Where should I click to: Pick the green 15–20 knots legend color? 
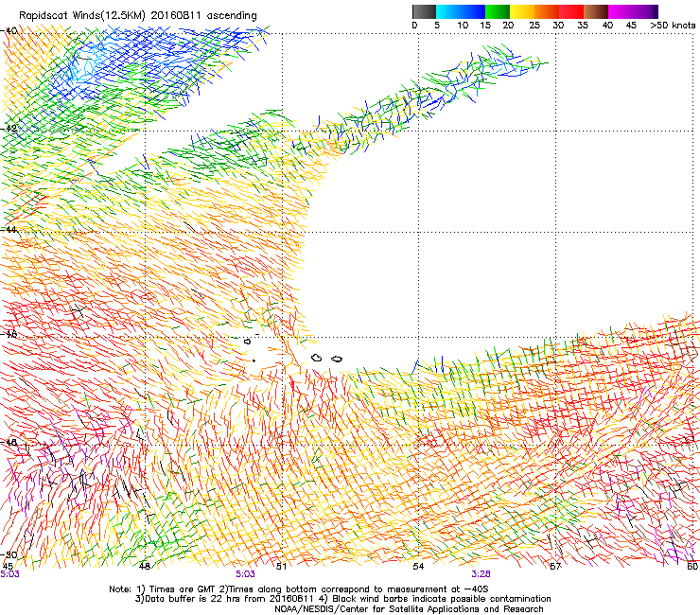[498, 11]
